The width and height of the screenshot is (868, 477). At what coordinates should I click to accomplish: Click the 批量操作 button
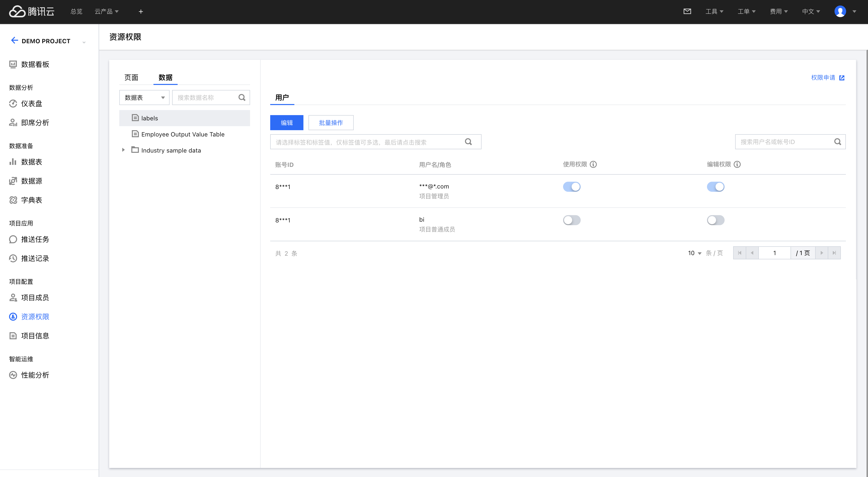pos(331,123)
